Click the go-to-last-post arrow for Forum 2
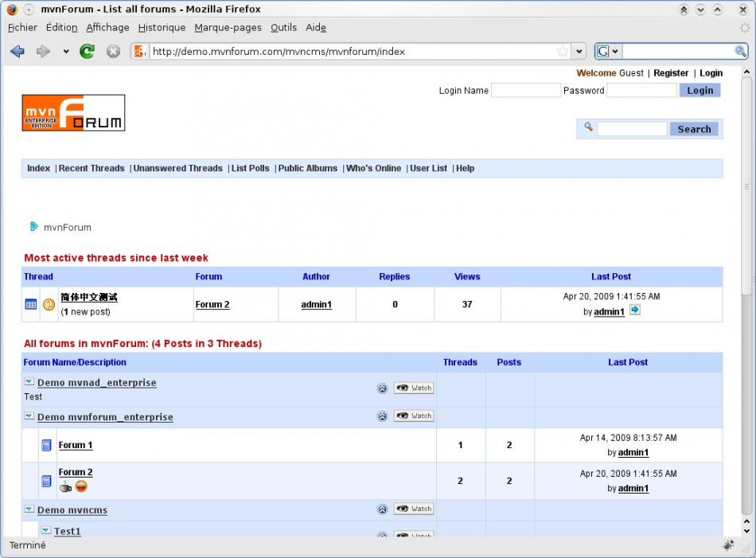 [x=634, y=311]
